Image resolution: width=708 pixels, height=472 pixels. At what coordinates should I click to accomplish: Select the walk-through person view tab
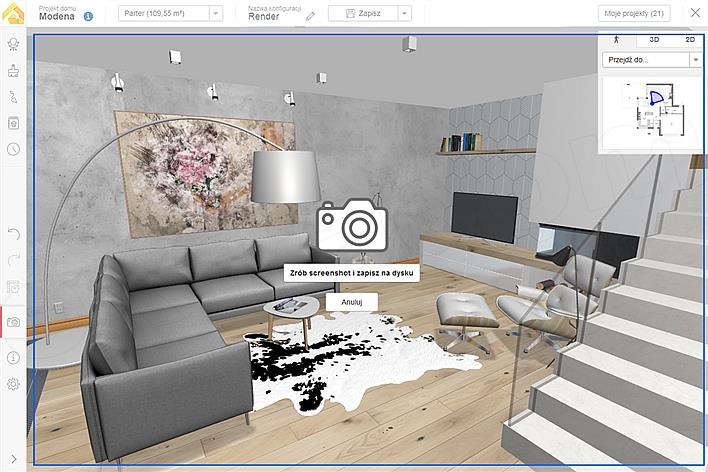pos(616,39)
